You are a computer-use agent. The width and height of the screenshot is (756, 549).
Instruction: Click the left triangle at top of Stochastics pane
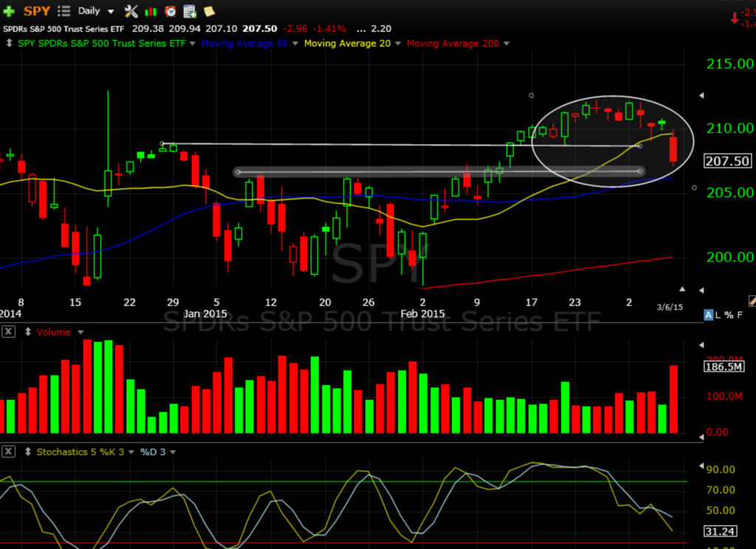[x=701, y=466]
